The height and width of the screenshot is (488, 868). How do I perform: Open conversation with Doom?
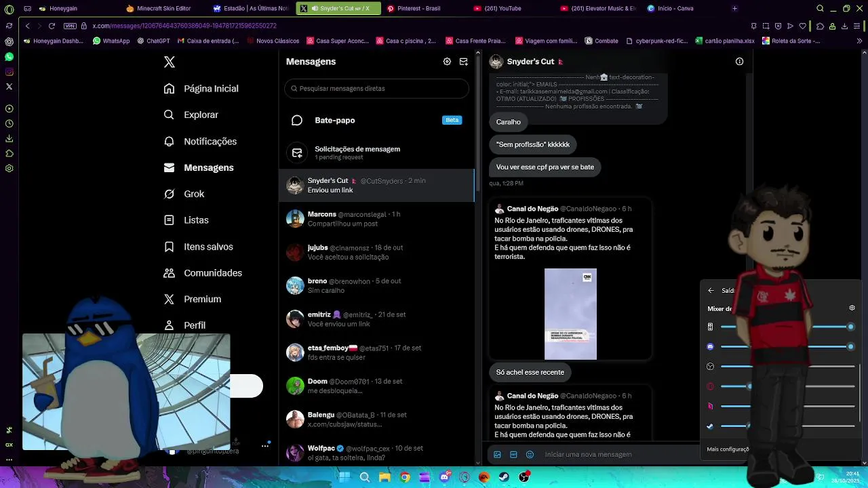377,386
